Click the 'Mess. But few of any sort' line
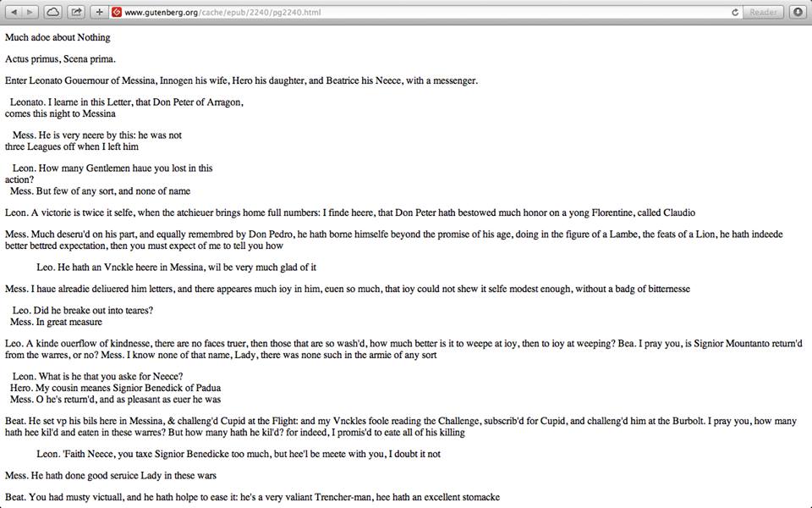This screenshot has height=508, width=812. point(100,191)
